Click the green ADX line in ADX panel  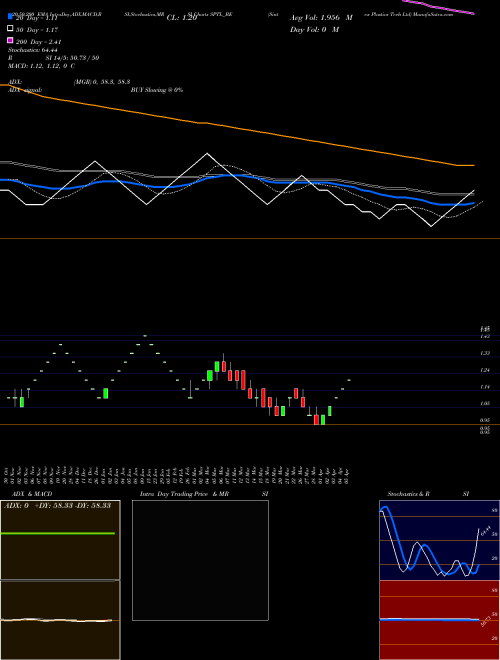pyautogui.click(x=58, y=533)
